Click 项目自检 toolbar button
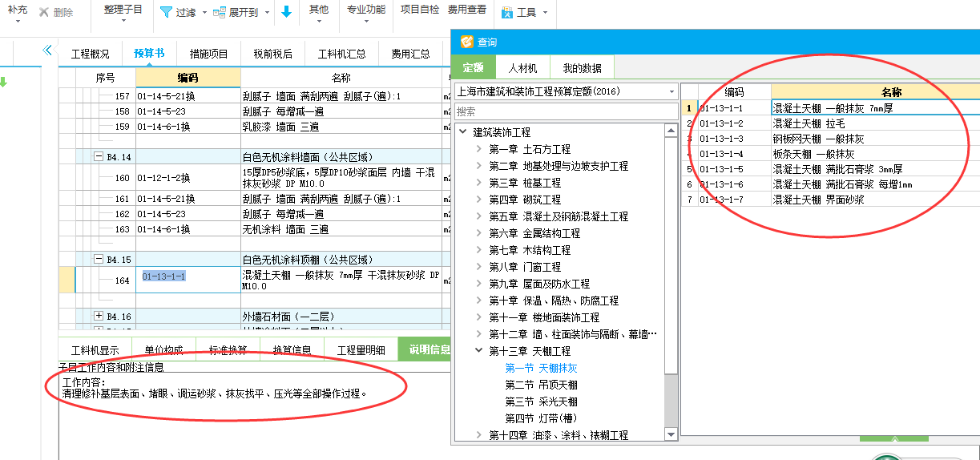Screen dimensions: 980x460 pyautogui.click(x=420, y=10)
